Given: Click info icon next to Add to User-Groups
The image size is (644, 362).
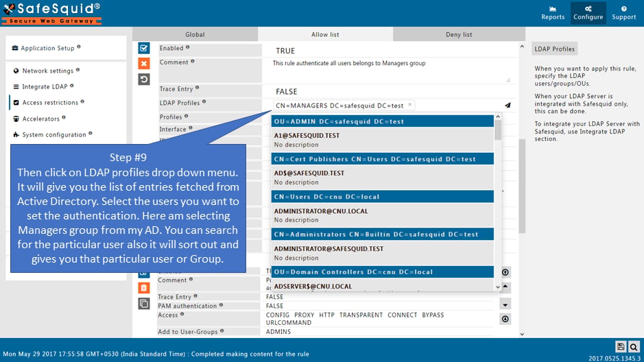Looking at the screenshot, I should [x=222, y=330].
